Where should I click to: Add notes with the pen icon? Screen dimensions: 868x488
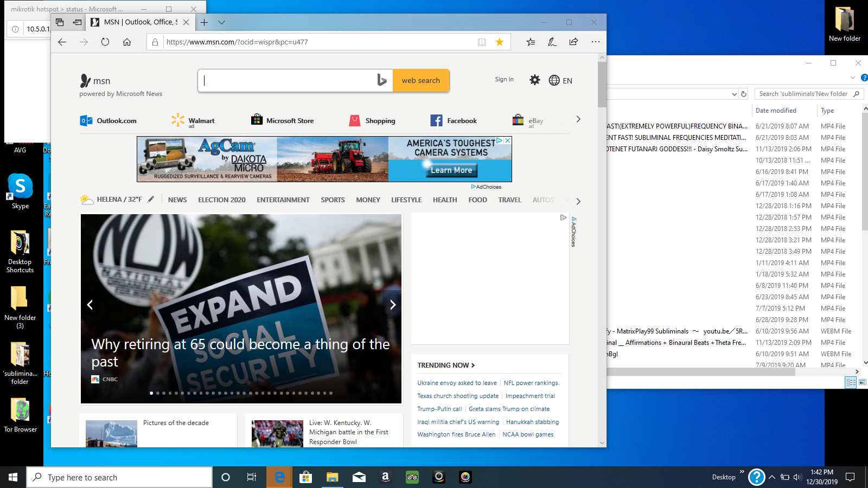[x=552, y=42]
